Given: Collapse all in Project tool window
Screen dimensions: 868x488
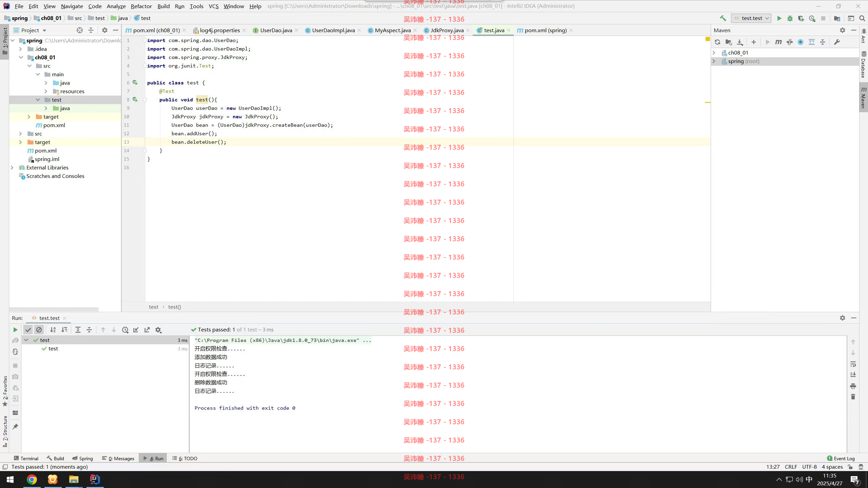Looking at the screenshot, I should click(91, 30).
